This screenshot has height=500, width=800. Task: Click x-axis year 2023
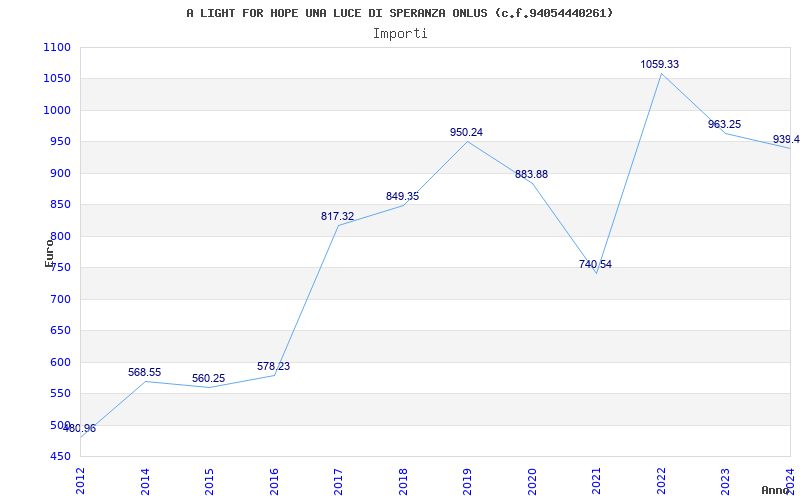tap(726, 481)
